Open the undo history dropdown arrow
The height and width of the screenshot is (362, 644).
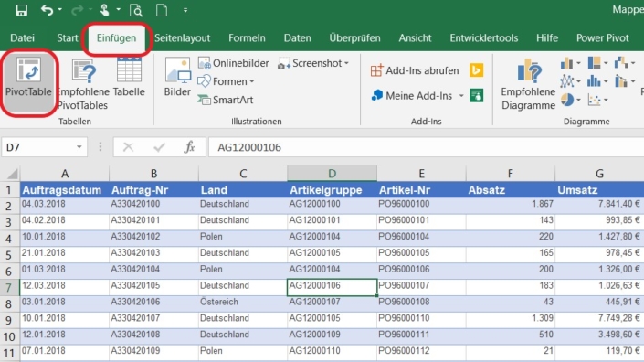pyautogui.click(x=60, y=10)
